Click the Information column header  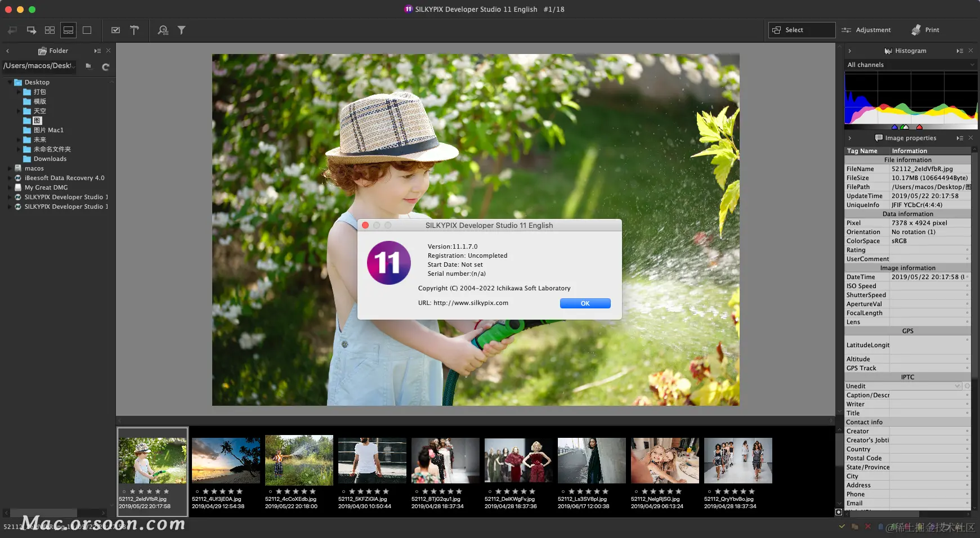tap(930, 151)
